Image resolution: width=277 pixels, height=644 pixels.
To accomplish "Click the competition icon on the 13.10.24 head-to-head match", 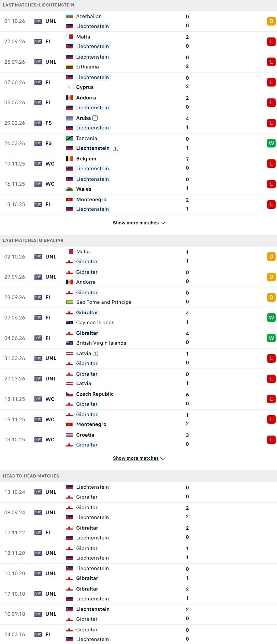I will [38, 492].
